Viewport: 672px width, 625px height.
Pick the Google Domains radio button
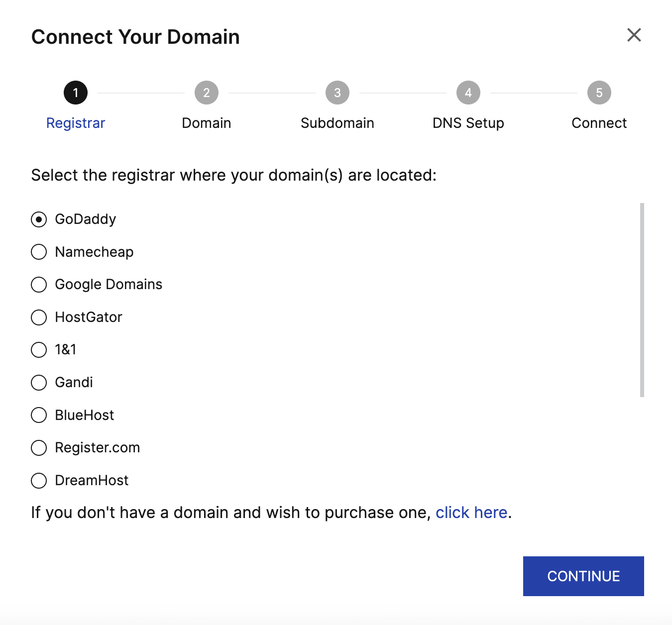[39, 285]
